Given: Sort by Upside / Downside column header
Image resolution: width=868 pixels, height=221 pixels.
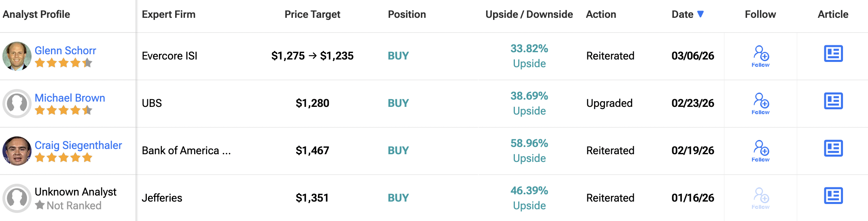Looking at the screenshot, I should click(529, 15).
